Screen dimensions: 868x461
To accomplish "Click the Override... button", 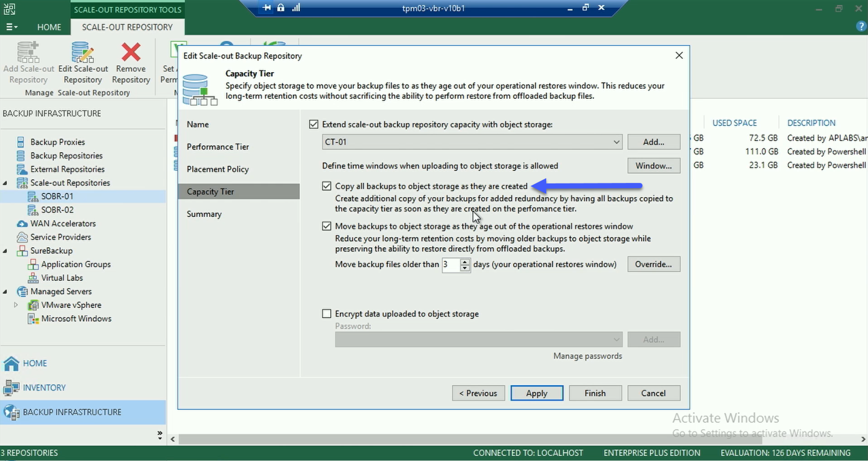I will 653,264.
